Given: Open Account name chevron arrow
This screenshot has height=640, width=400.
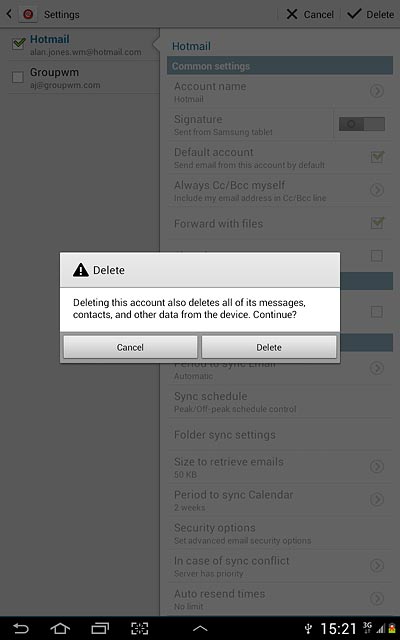Looking at the screenshot, I should [377, 91].
